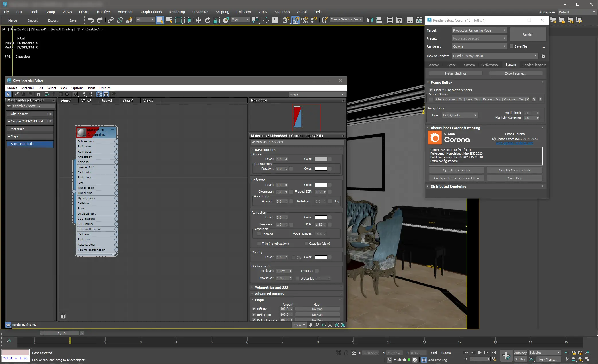Screen dimensions: 598x364
Task: Select the Move transform tool
Action: 198,20
